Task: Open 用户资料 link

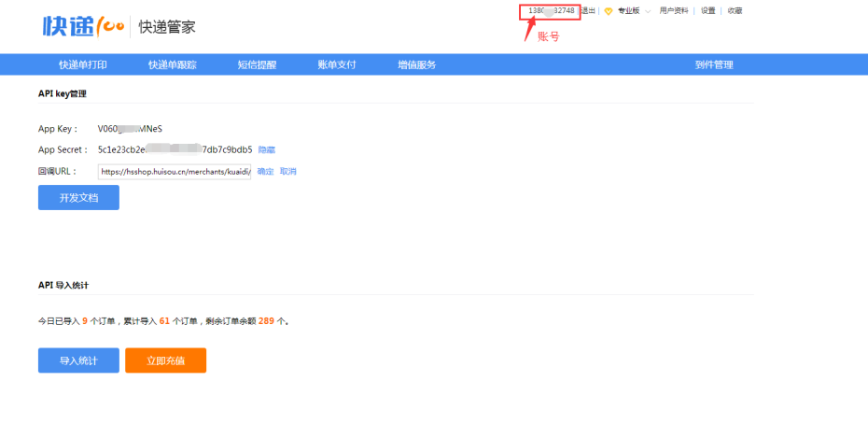Action: pos(674,11)
